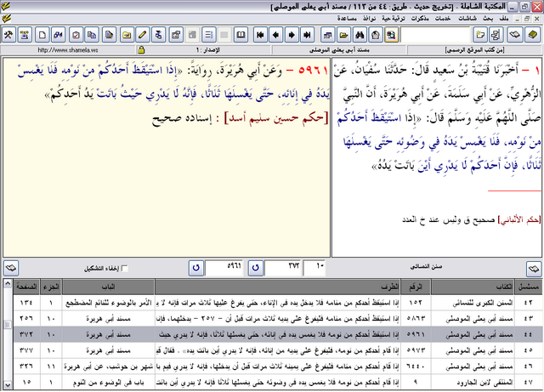
Task: Click the tree structure toolbar icon
Action: coord(496,35)
